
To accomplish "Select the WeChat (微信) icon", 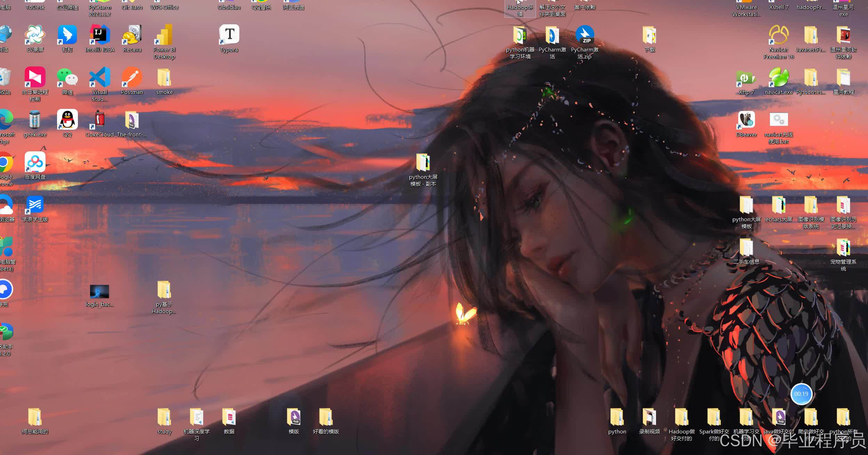I will [67, 78].
